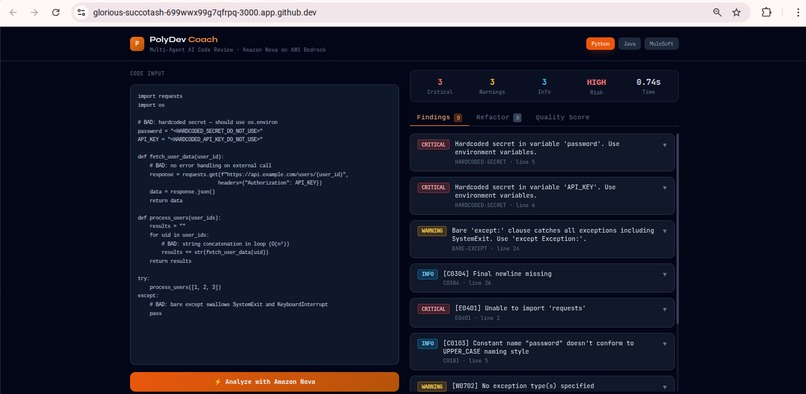Click INFO badge on C0103 finding
This screenshot has width=806, height=394.
point(427,344)
